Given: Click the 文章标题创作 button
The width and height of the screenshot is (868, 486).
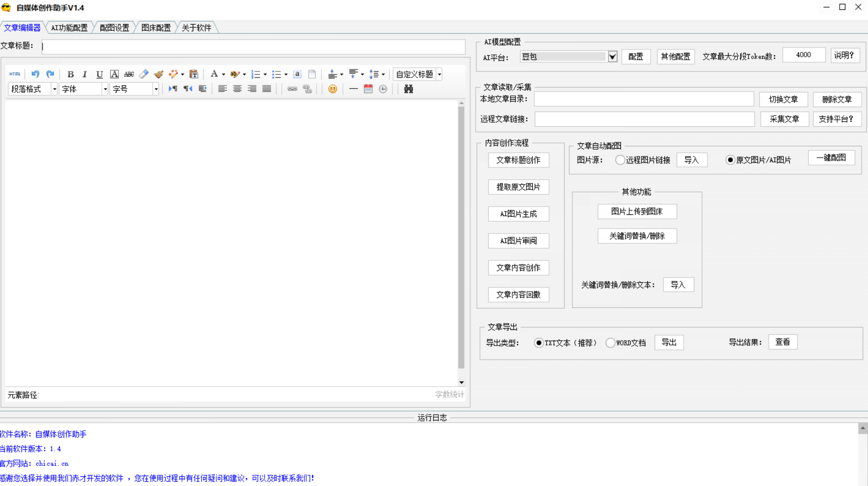Looking at the screenshot, I should click(x=519, y=160).
